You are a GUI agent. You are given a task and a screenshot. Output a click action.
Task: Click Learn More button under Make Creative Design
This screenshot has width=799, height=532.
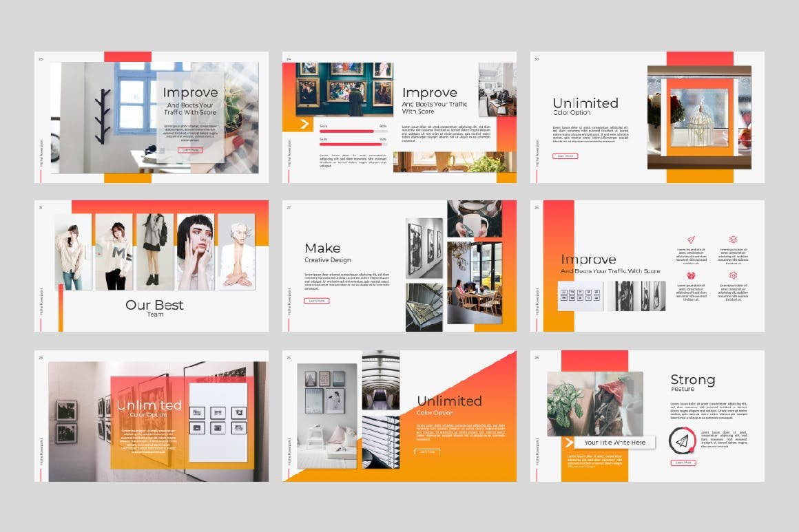[317, 301]
